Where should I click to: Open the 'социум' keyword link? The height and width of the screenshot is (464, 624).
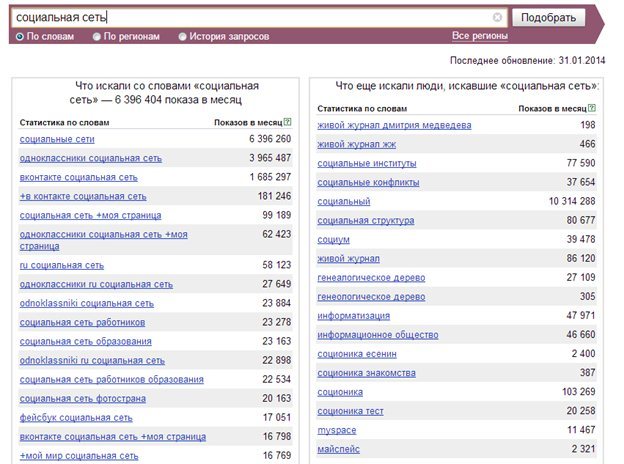(333, 240)
